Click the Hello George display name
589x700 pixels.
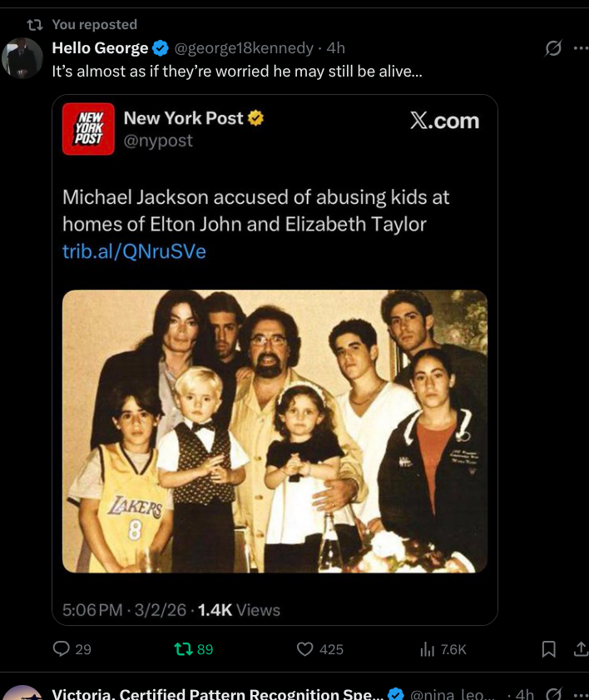(100, 48)
